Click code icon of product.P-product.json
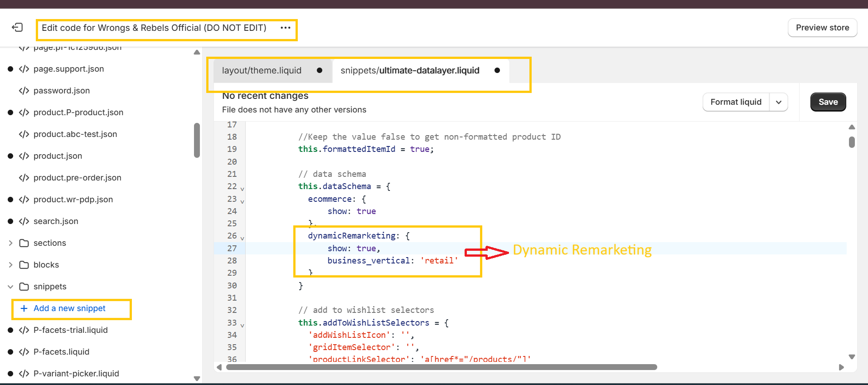 coord(24,112)
